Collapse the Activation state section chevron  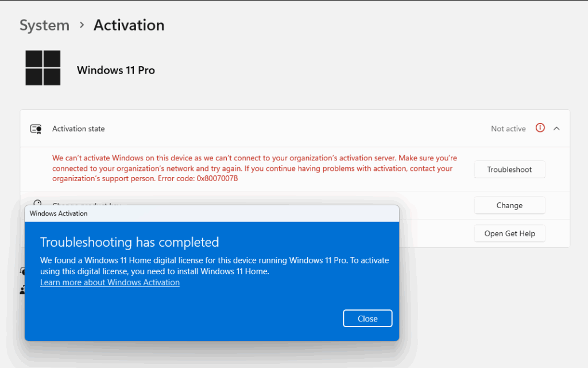point(556,128)
